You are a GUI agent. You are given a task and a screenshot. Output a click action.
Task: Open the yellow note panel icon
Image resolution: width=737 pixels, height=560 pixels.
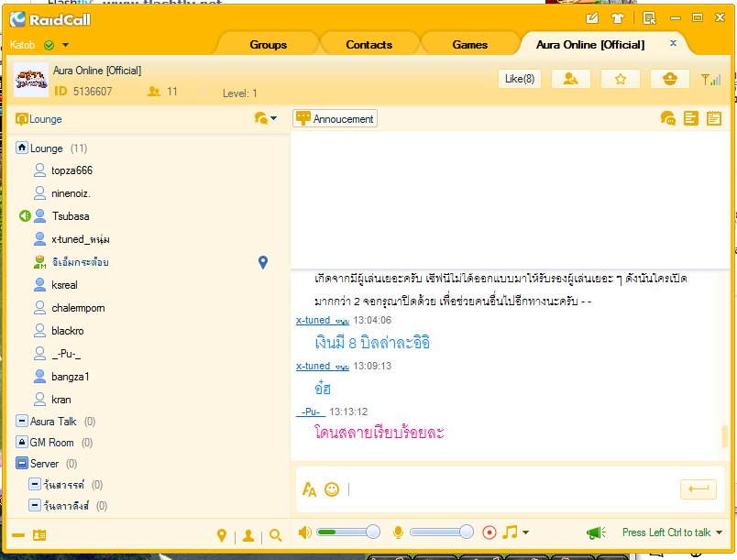(x=691, y=118)
